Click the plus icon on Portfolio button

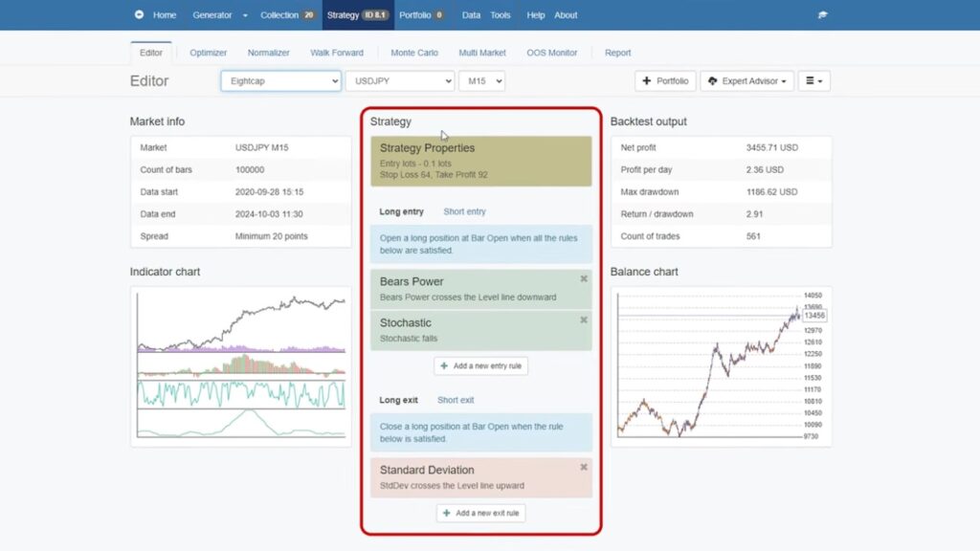click(647, 81)
